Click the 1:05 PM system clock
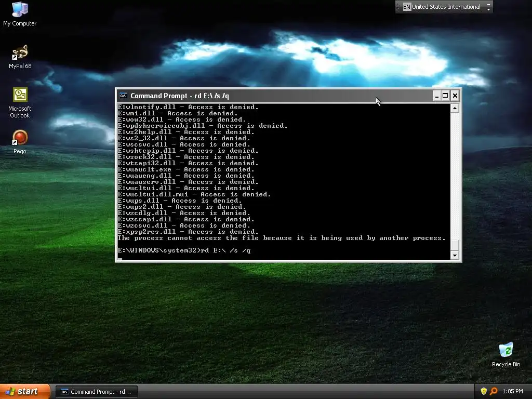 pyautogui.click(x=513, y=391)
